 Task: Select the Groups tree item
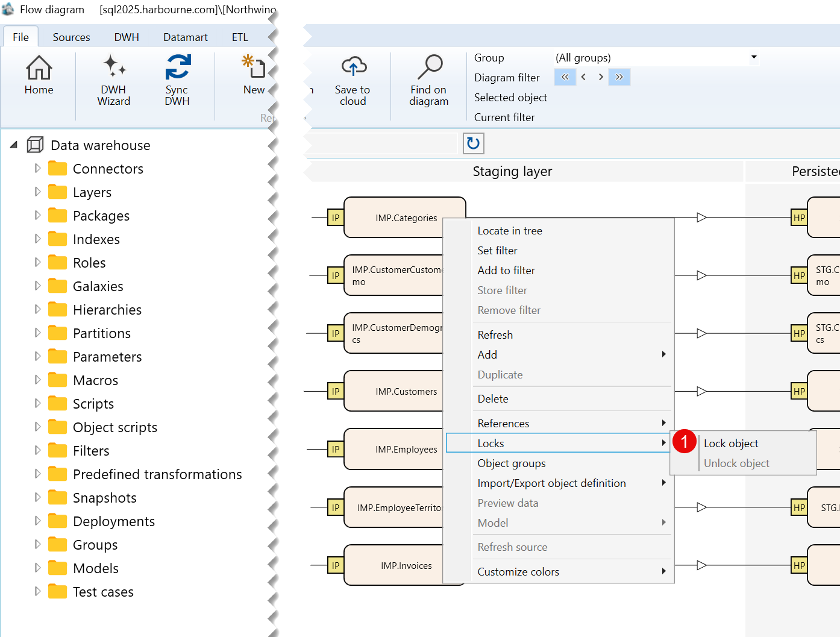[95, 544]
